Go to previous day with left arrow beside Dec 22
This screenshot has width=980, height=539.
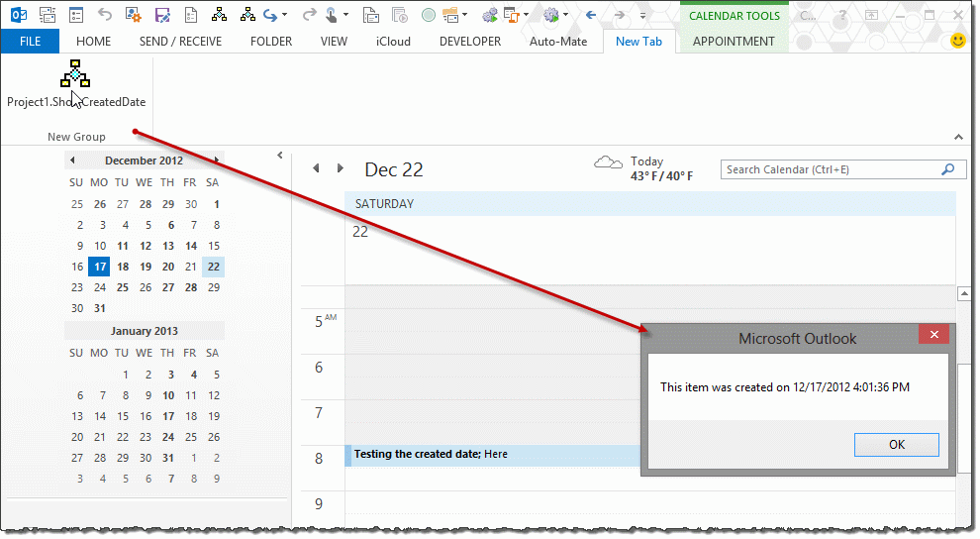[316, 168]
